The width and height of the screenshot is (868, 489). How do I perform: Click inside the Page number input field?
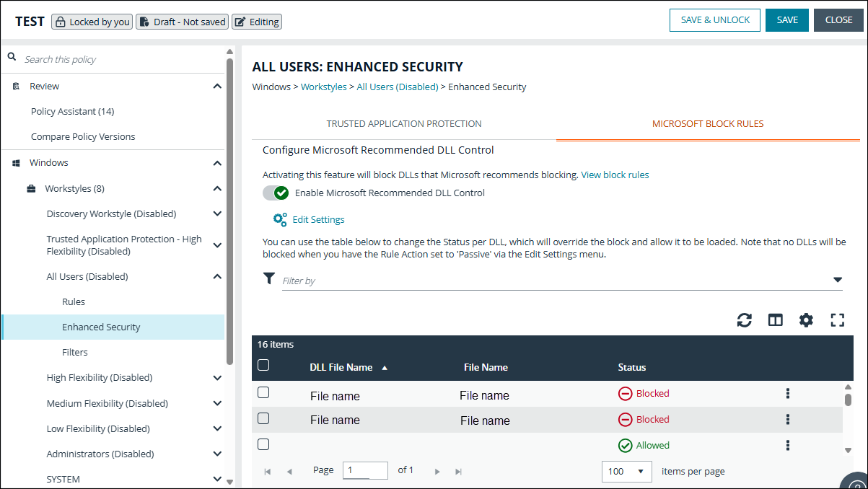(365, 470)
